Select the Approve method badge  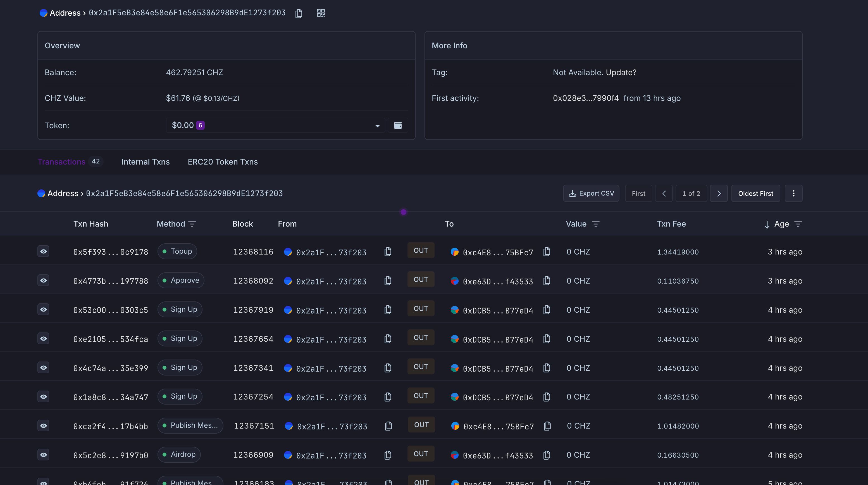coord(181,280)
